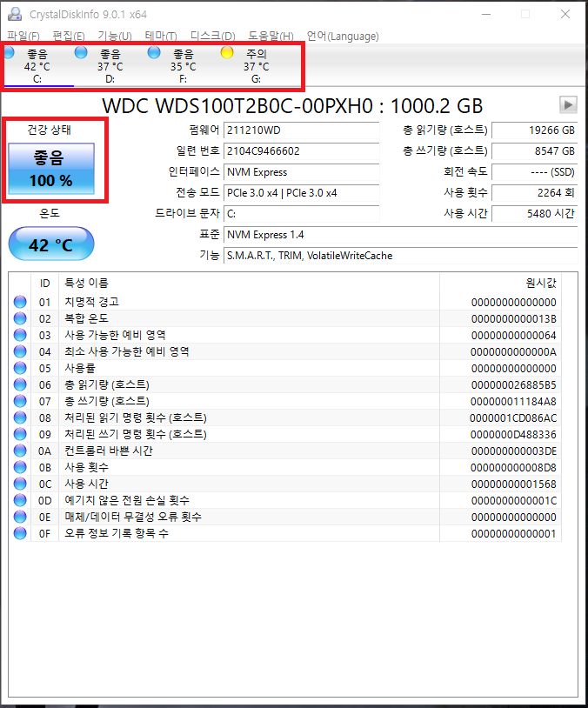Click raw value 000000000003DE

(513, 451)
